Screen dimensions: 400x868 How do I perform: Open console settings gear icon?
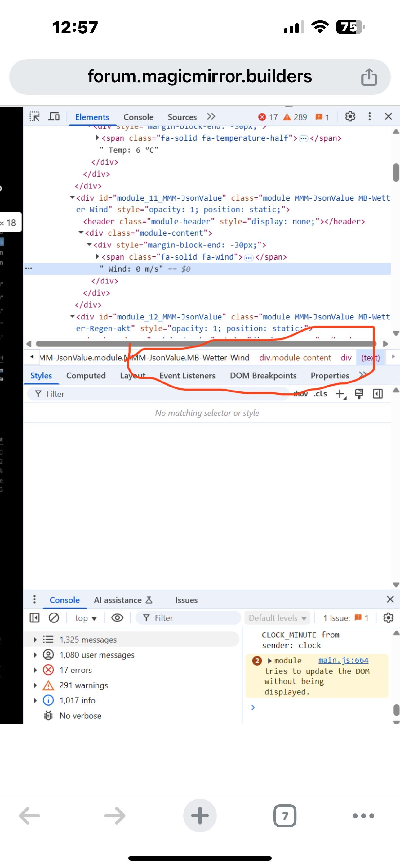point(388,618)
